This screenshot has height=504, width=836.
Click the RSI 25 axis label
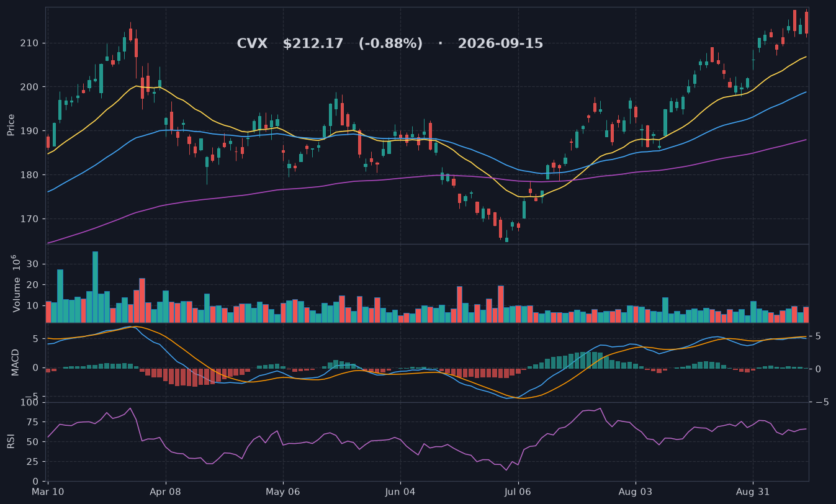pyautogui.click(x=34, y=462)
